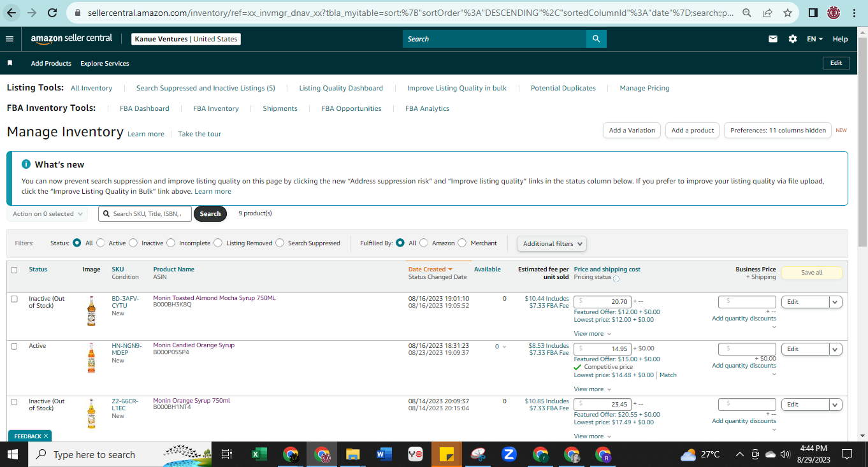Image resolution: width=868 pixels, height=467 pixels.
Task: Open the EN language dropdown
Action: (x=815, y=39)
